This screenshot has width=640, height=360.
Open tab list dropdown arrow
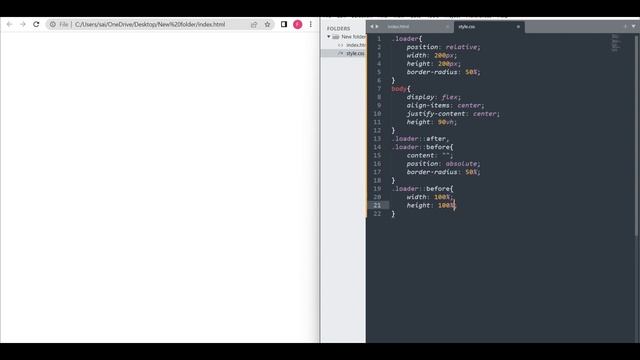pyautogui.click(x=633, y=27)
